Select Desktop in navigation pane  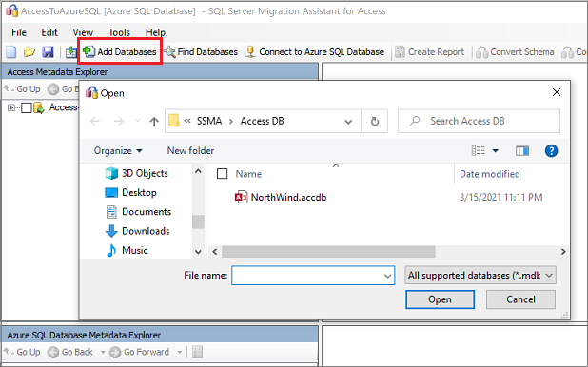131,193
